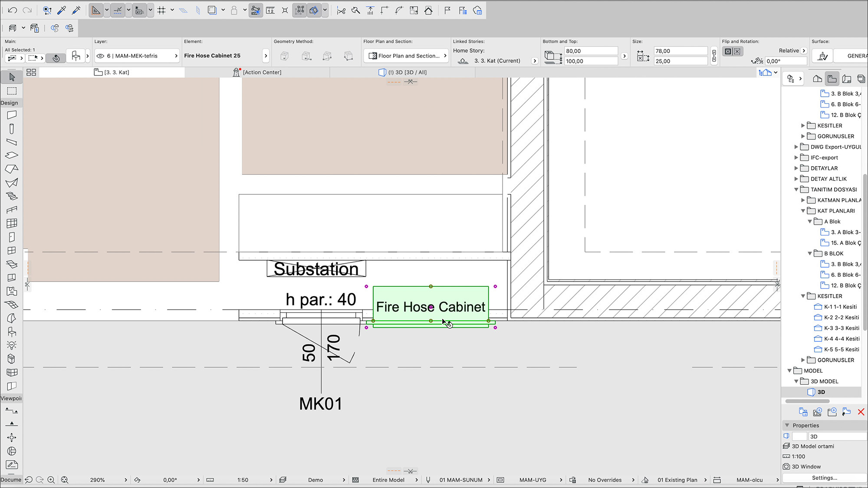Open Floor Plan and Section settings button

pyautogui.click(x=406, y=56)
